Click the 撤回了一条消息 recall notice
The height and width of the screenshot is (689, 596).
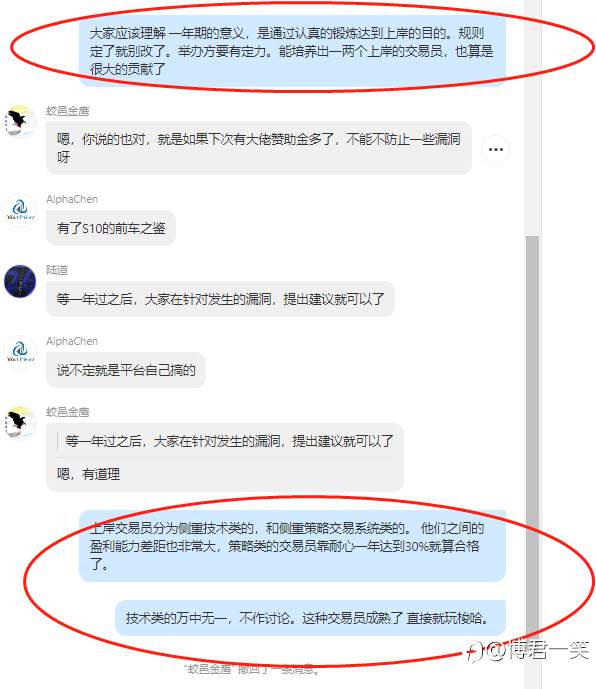click(252, 669)
